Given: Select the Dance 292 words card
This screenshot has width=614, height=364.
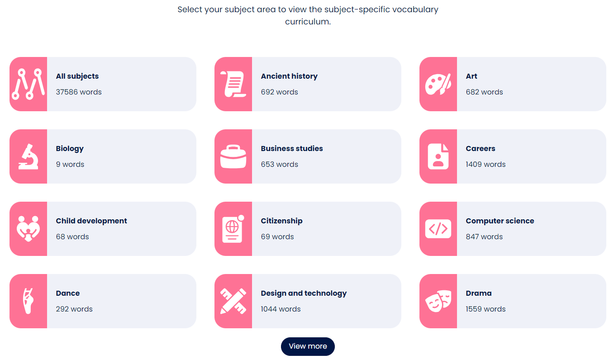Looking at the screenshot, I should click(103, 301).
